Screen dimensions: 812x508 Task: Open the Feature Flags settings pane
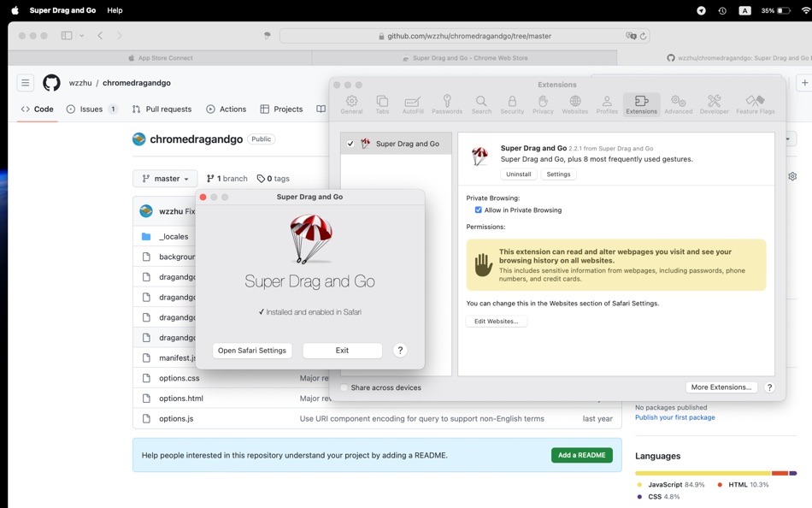tap(755, 104)
